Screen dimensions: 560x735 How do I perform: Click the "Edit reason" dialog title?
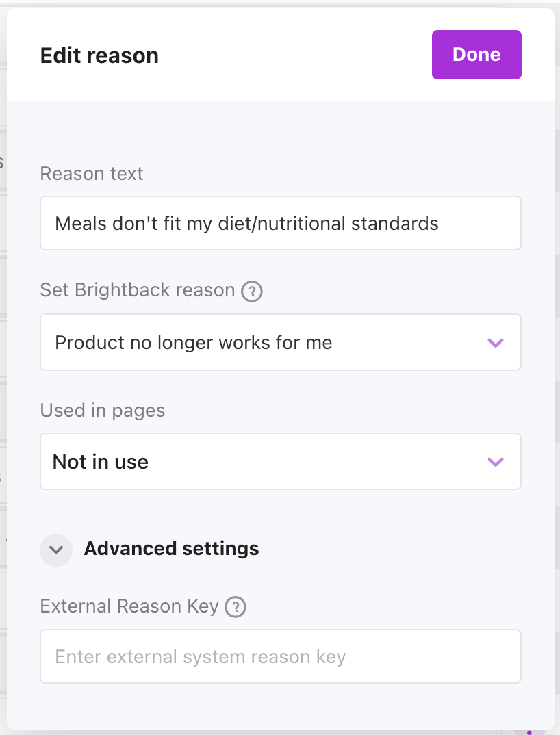(99, 55)
